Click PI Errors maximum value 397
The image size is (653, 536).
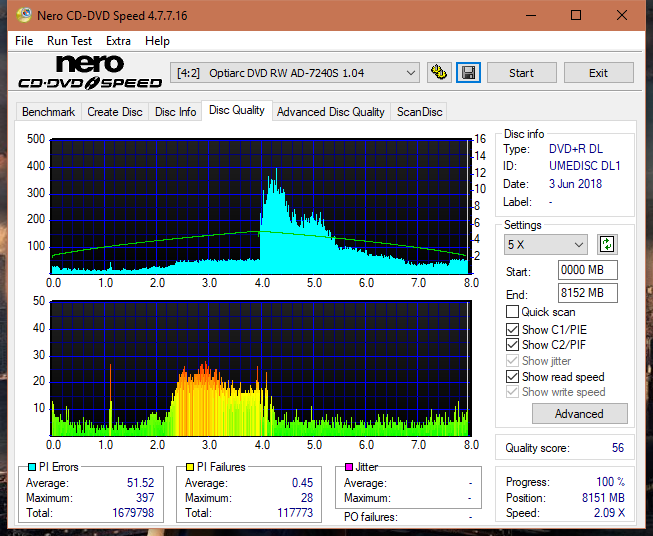tap(145, 498)
